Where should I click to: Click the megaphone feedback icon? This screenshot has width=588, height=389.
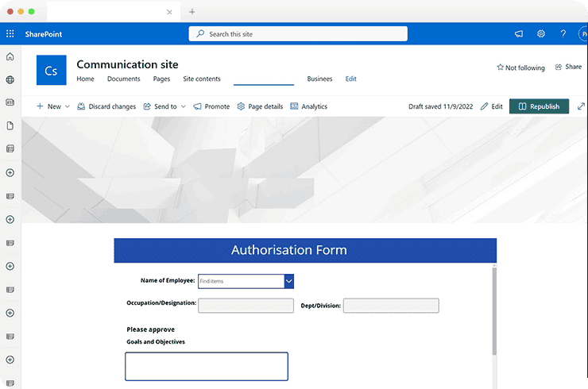pyautogui.click(x=519, y=34)
